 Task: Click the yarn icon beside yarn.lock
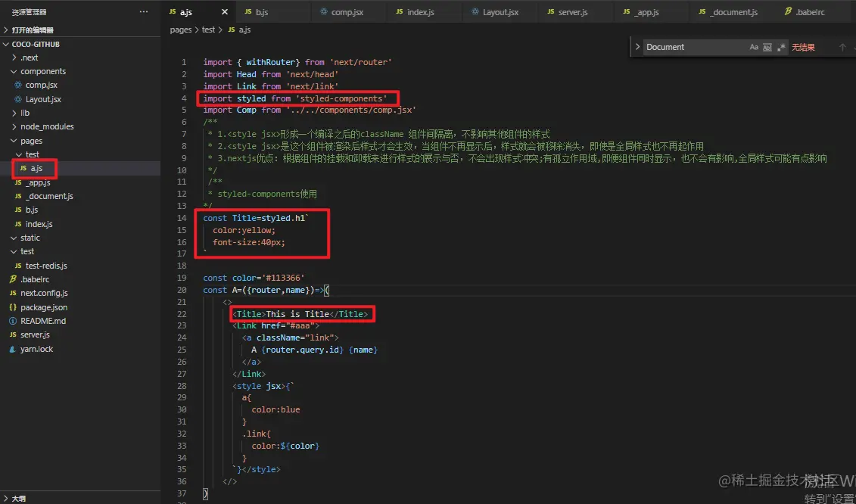pyautogui.click(x=13, y=349)
